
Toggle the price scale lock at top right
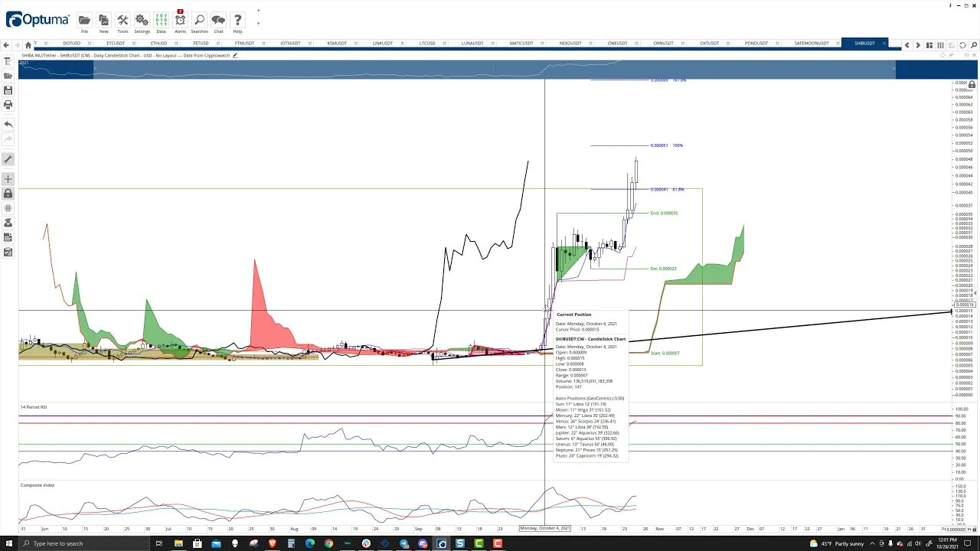[972, 84]
